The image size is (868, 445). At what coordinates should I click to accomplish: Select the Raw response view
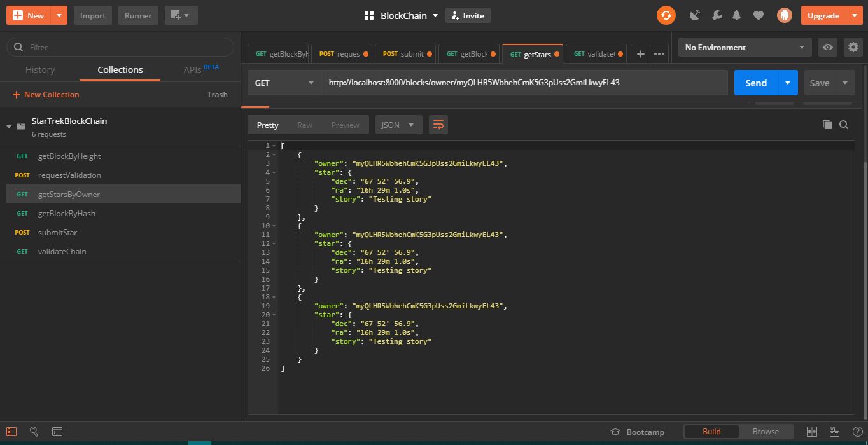click(x=305, y=125)
